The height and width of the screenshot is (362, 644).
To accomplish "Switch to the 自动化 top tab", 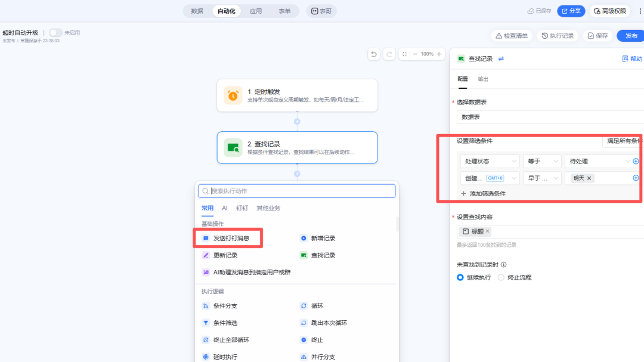I will pyautogui.click(x=227, y=11).
